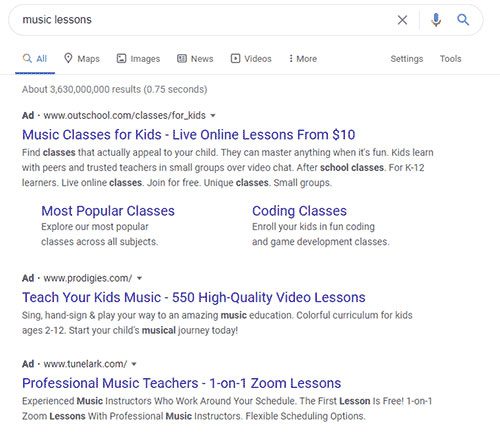The height and width of the screenshot is (438, 500).
Task: Switch to the Images tab
Action: pos(138,59)
